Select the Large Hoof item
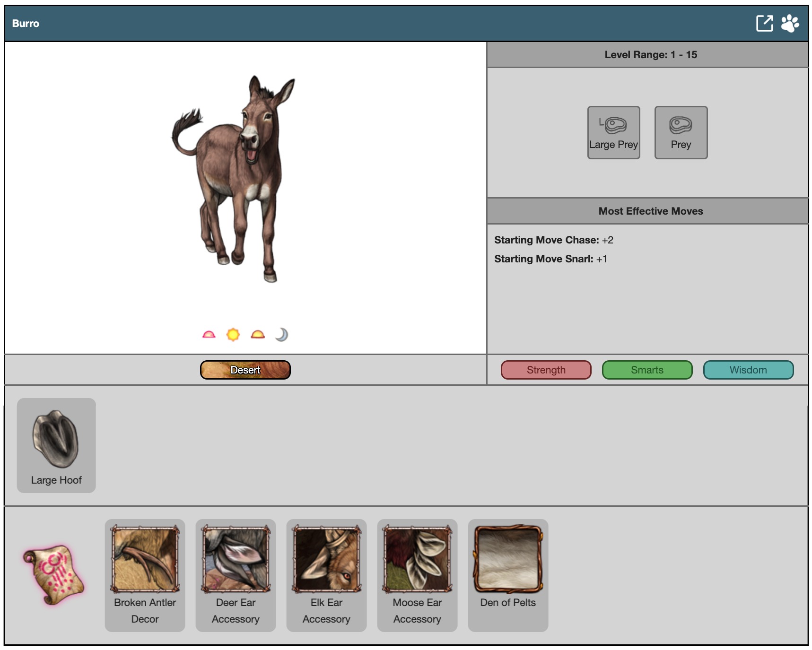Viewport: 812px width, 650px height. click(56, 445)
